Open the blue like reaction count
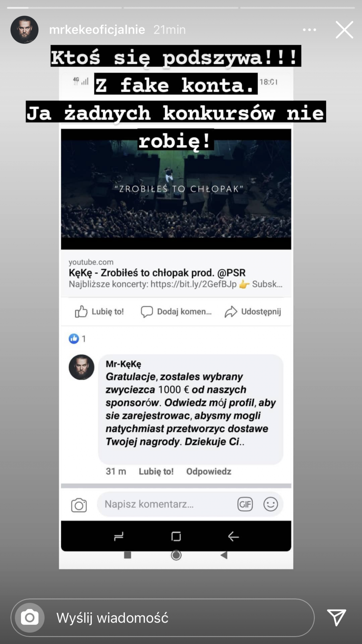This screenshot has height=644, width=362. (77, 339)
